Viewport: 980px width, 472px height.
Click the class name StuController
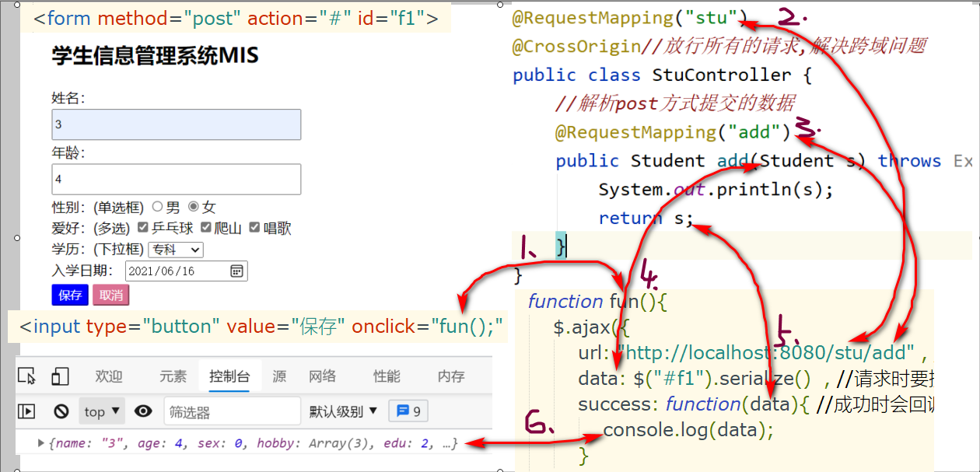click(x=722, y=75)
